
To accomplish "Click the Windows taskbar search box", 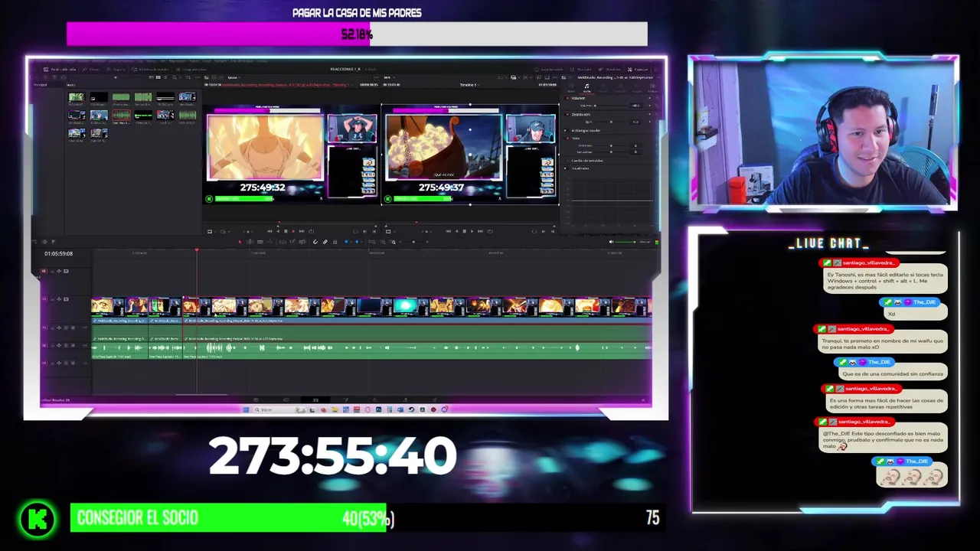I will pyautogui.click(x=279, y=409).
